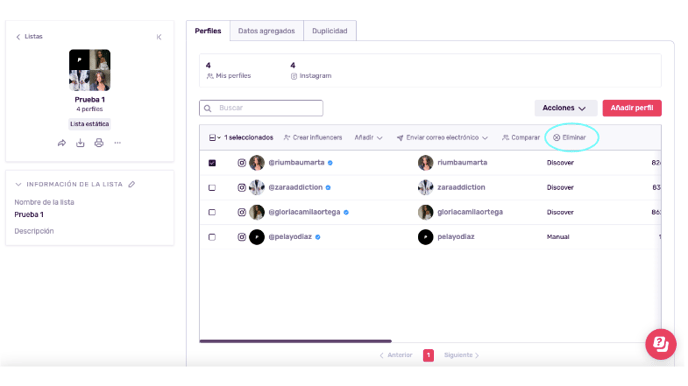The width and height of the screenshot is (688, 386).
Task: Collapse the sidebar with the arrow icon
Action: pyautogui.click(x=159, y=37)
